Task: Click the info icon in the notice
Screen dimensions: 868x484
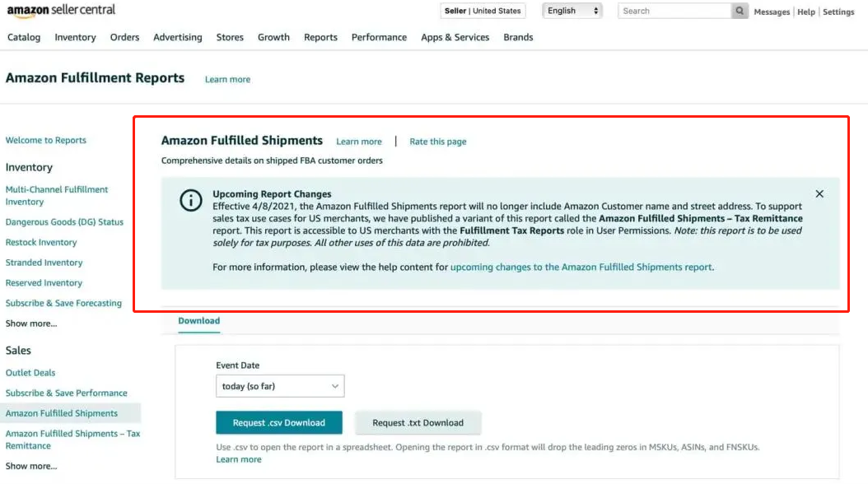Action: (190, 200)
